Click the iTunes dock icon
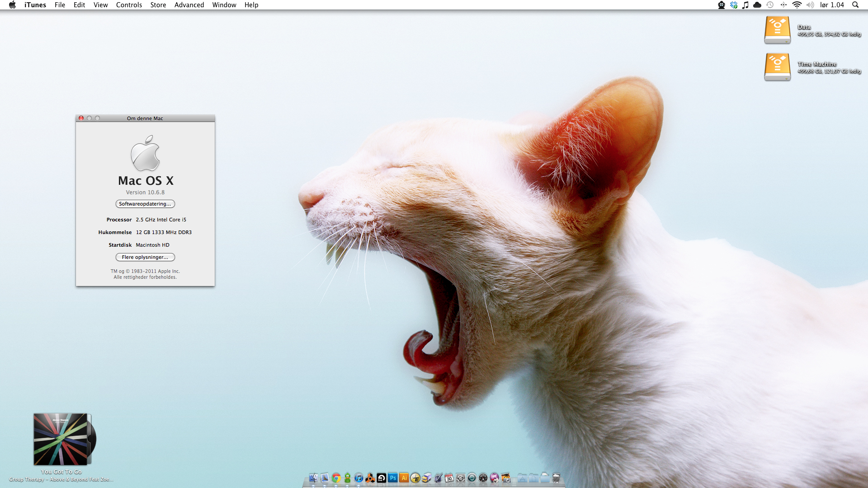Screen dimensions: 868x488 pos(359,478)
